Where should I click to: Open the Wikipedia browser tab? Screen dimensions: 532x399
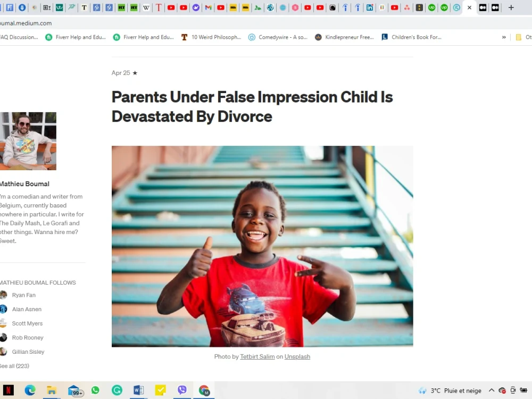(x=146, y=7)
